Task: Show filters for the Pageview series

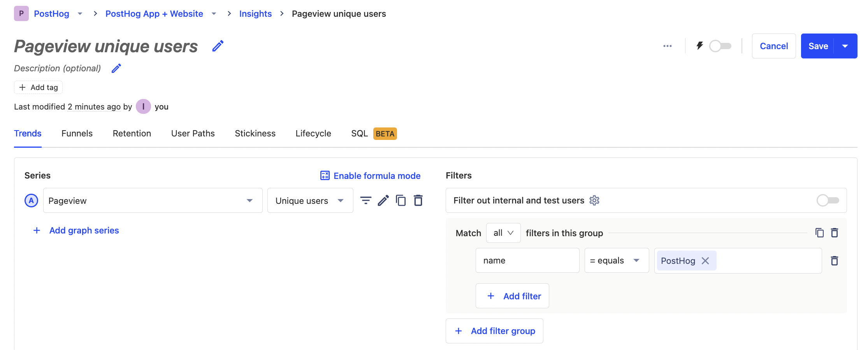Action: pos(365,200)
